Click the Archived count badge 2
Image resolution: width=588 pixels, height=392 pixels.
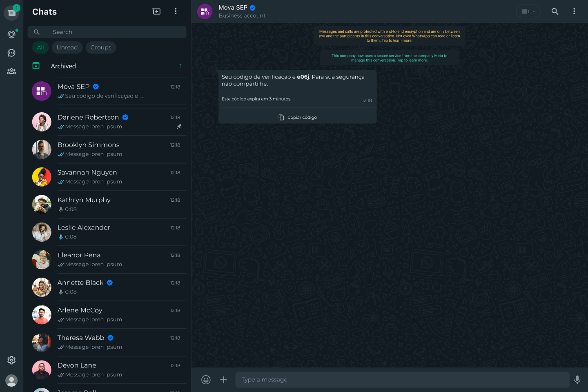click(180, 66)
